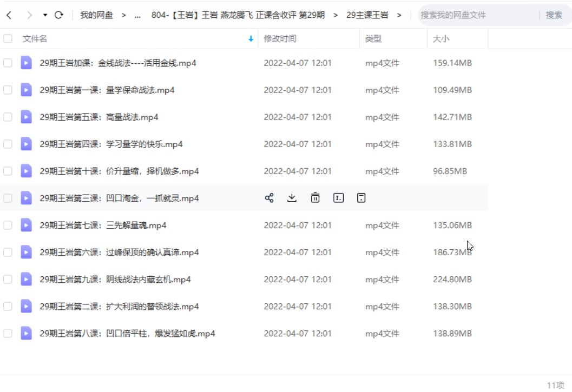Click video icon of 第十课：价升量缩 file
This screenshot has width=572, height=392.
point(26,171)
